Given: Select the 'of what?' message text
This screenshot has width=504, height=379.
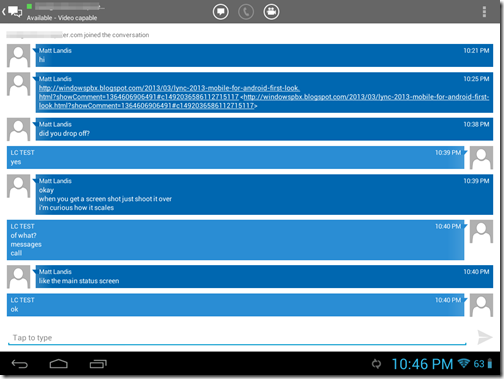Looking at the screenshot, I should pos(23,235).
